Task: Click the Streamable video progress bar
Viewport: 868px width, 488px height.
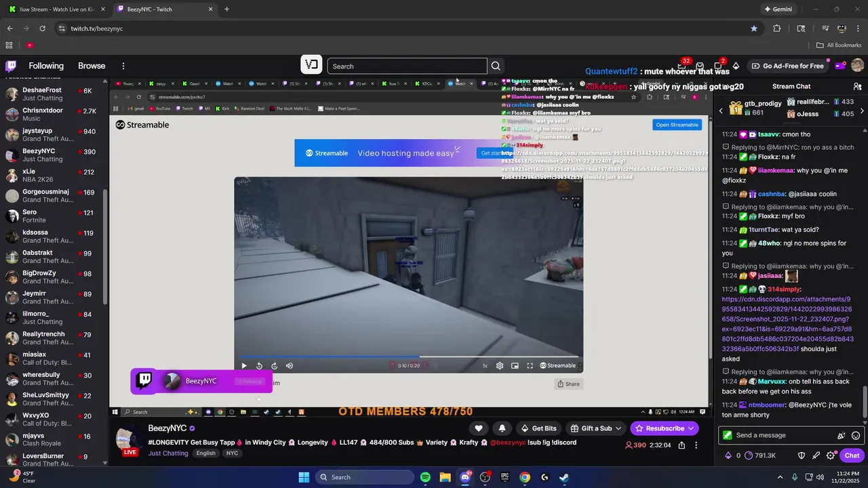Action: click(x=408, y=357)
